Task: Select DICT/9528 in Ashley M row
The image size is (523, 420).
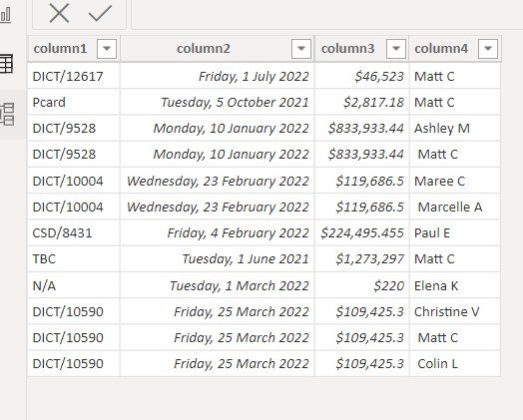Action: tap(74, 129)
